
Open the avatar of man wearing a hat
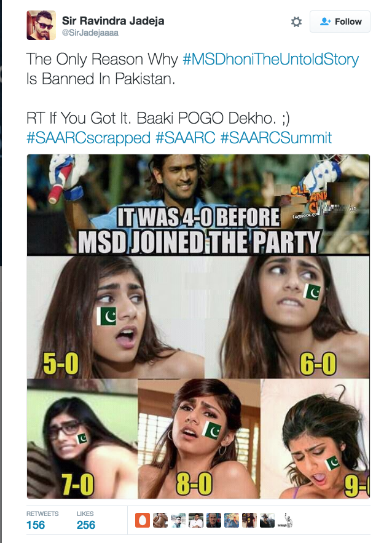point(267,520)
